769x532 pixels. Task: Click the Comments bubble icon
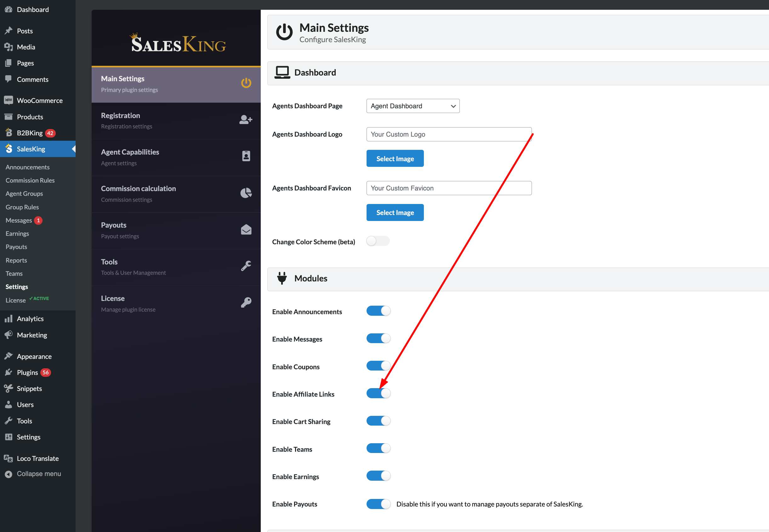tap(8, 79)
